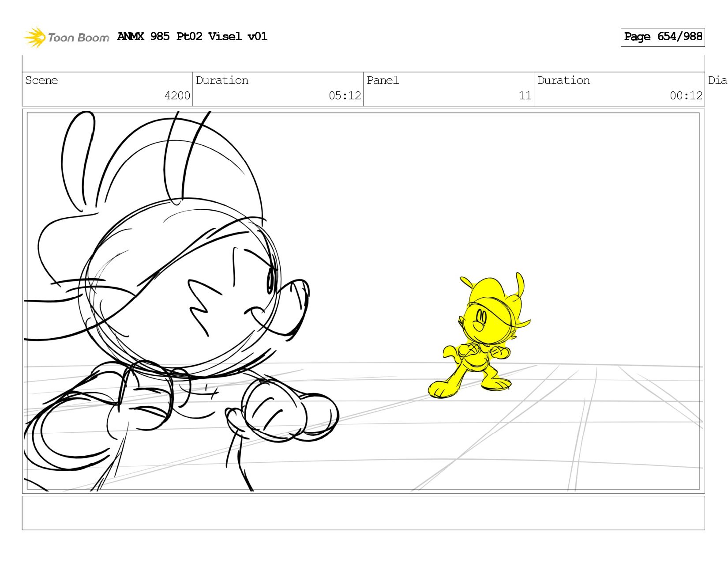
Task: Select the title 'ANMX 985 Pt02 Visel v01'
Action: click(x=192, y=36)
